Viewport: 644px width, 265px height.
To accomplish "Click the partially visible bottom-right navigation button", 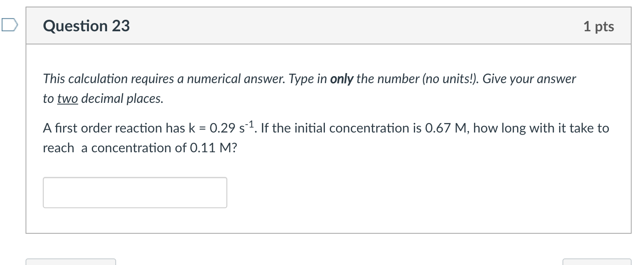I will (x=597, y=262).
